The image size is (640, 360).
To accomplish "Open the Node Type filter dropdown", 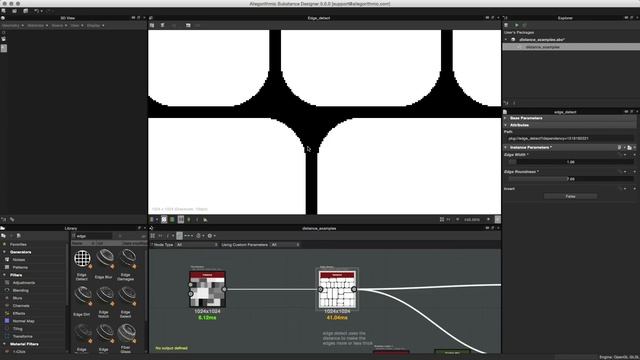I will [x=197, y=245].
